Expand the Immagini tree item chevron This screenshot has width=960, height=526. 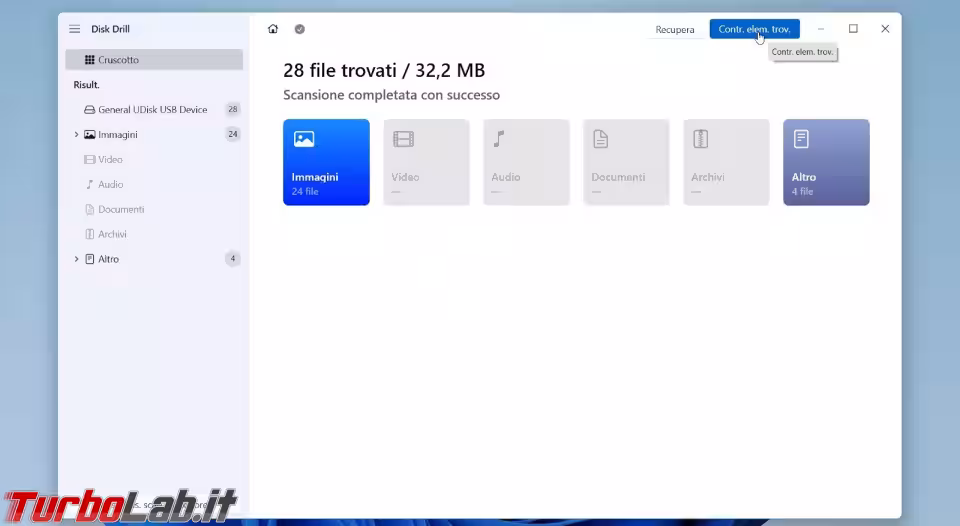(77, 134)
